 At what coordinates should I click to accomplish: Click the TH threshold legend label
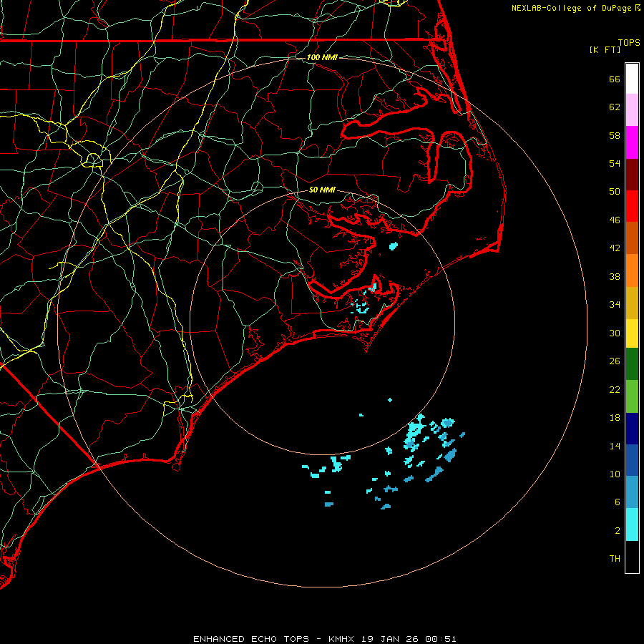pos(615,559)
